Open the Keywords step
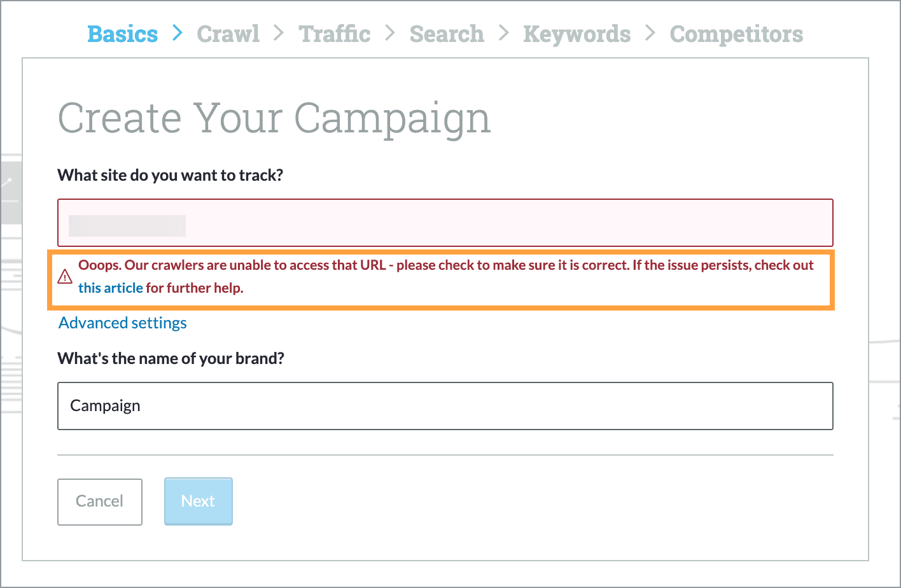The width and height of the screenshot is (901, 588). (576, 34)
